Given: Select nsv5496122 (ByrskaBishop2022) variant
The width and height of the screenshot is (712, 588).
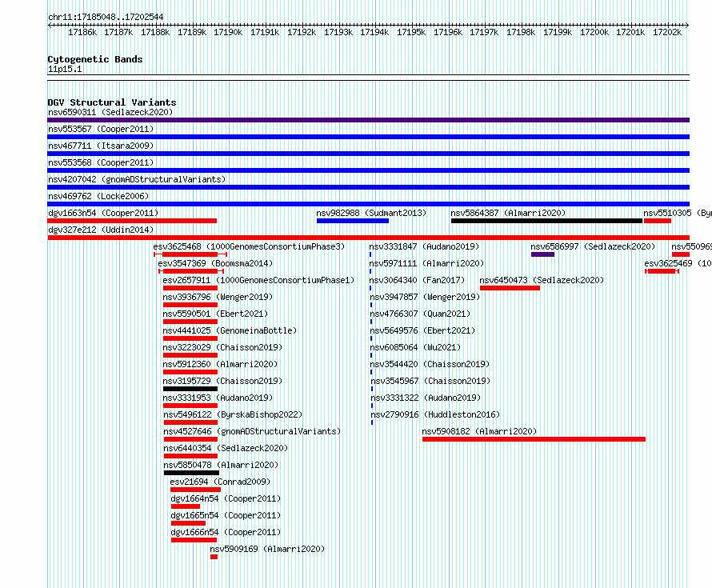Looking at the screenshot, I should point(233,414).
